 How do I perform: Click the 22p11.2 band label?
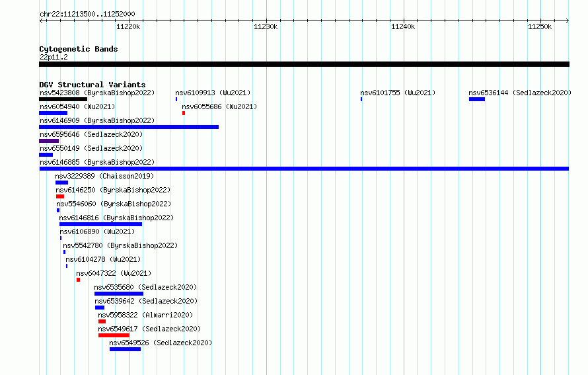(54, 57)
